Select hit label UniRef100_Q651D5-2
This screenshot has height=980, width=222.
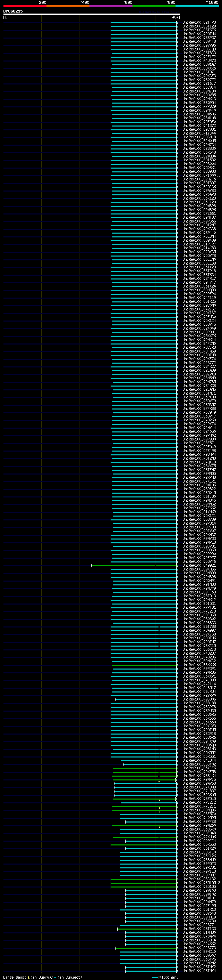[x=201, y=883]
